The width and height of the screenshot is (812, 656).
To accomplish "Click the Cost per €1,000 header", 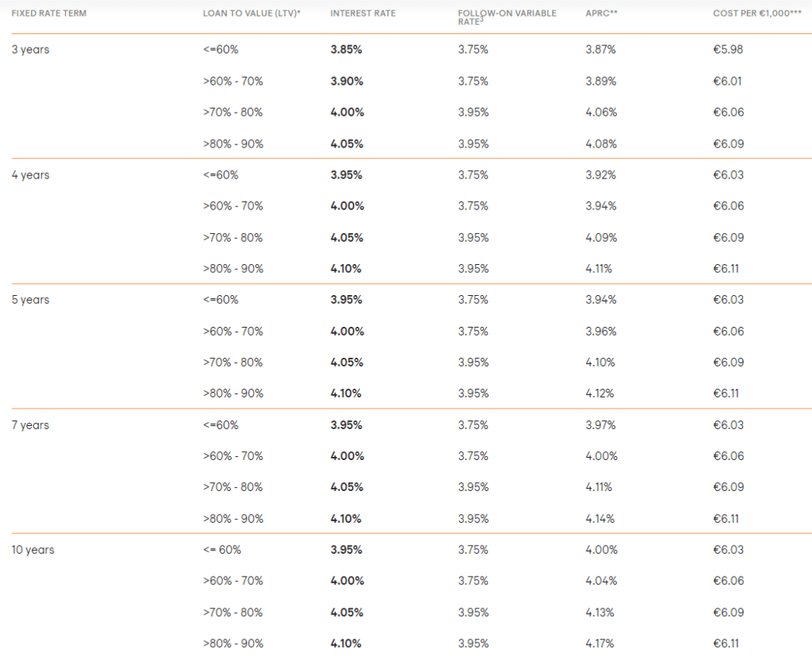I will [756, 13].
